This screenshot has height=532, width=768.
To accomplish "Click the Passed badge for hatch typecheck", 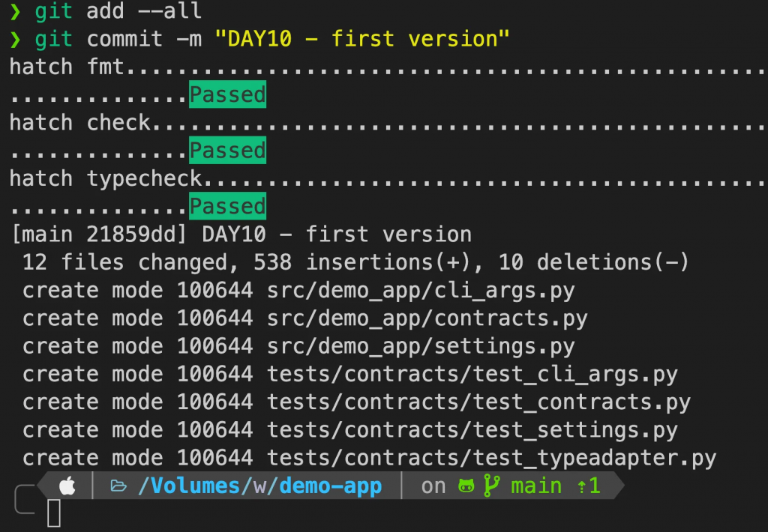I will coord(228,206).
